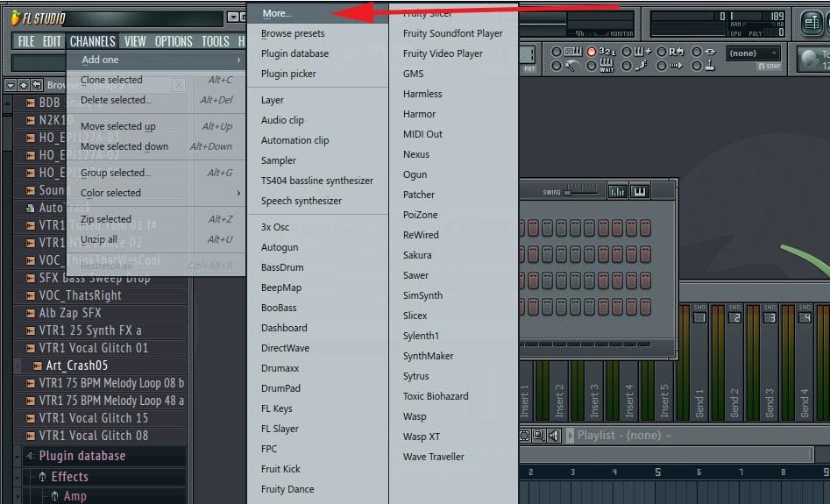Screen dimensions: 830x504
Task: Expand the Add one submenu arrow
Action: (x=238, y=60)
